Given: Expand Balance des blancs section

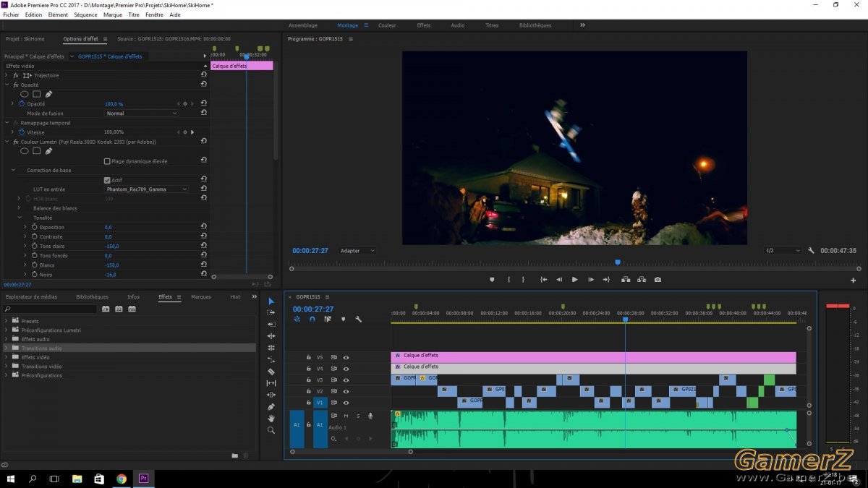Looking at the screenshot, I should point(20,208).
